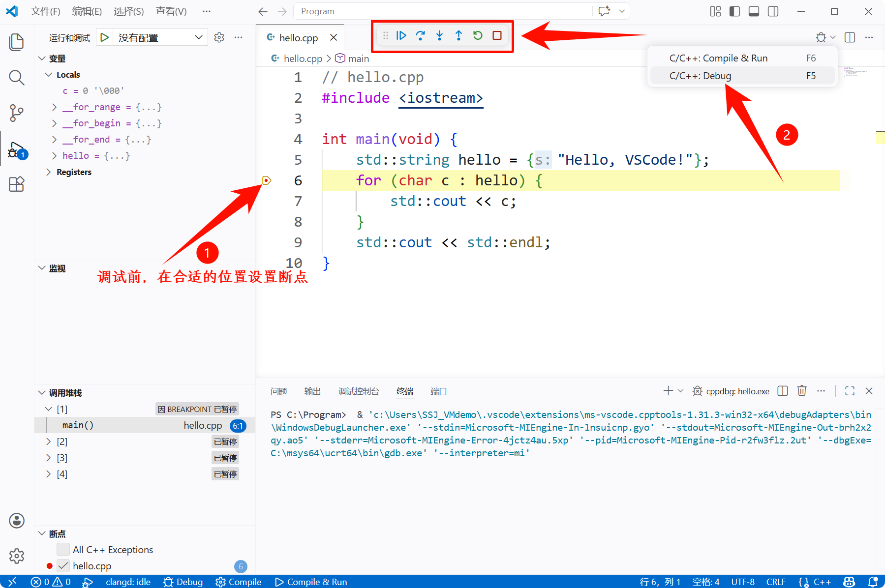Open the Search view in activity bar
The image size is (885, 588).
tap(17, 77)
